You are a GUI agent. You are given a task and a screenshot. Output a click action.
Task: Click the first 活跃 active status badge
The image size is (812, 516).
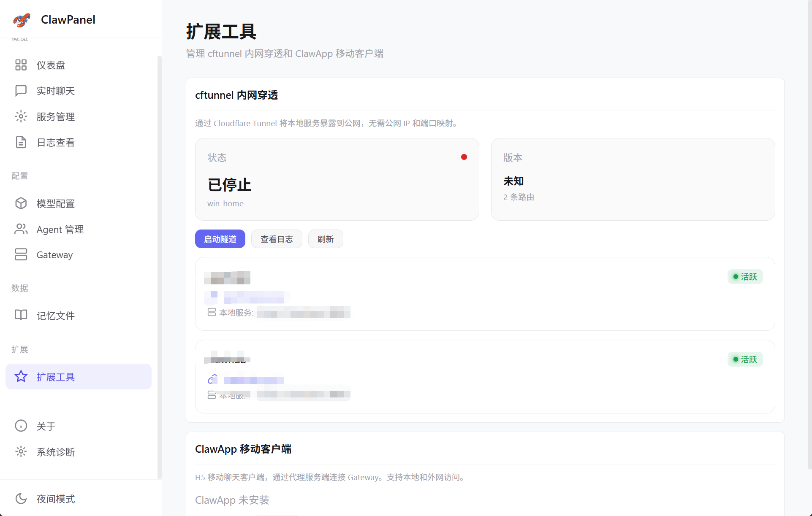[x=744, y=277]
